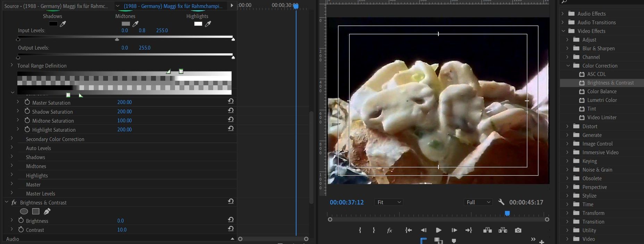The image size is (644, 244).
Task: Step back one frame
Action: click(x=424, y=230)
